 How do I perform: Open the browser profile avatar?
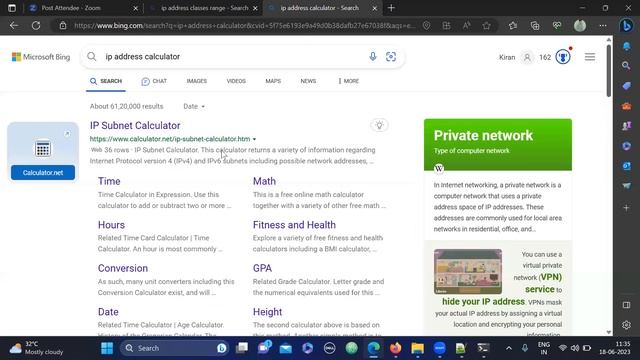pyautogui.click(x=580, y=25)
